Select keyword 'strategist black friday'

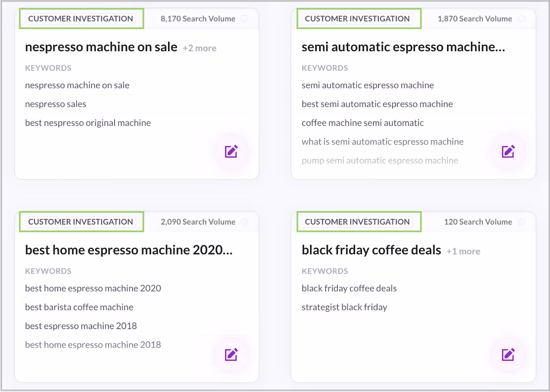pyautogui.click(x=344, y=307)
